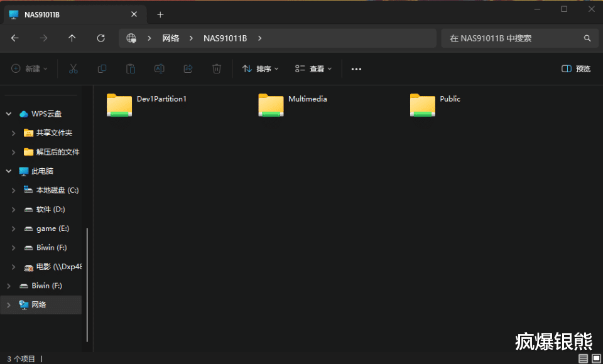Expand the 共享文件夹 tree node
Screen dimensions: 603x364
click(13, 133)
